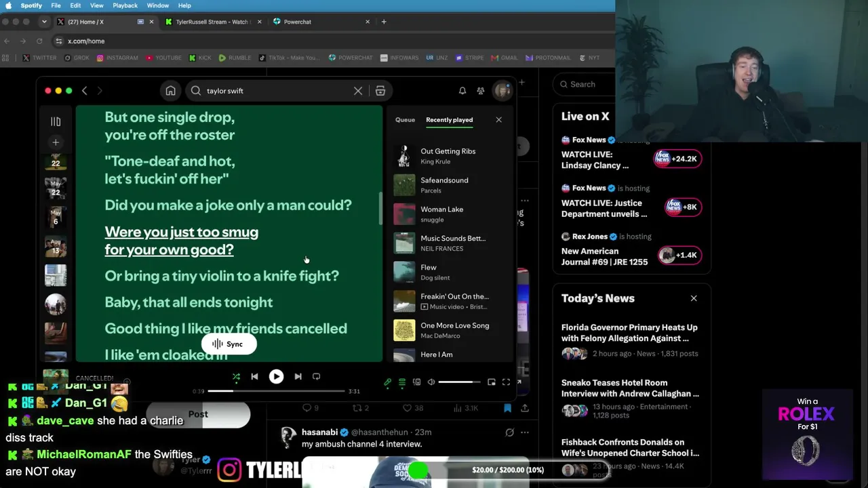Enter Spotify full screen mode

pyautogui.click(x=506, y=382)
